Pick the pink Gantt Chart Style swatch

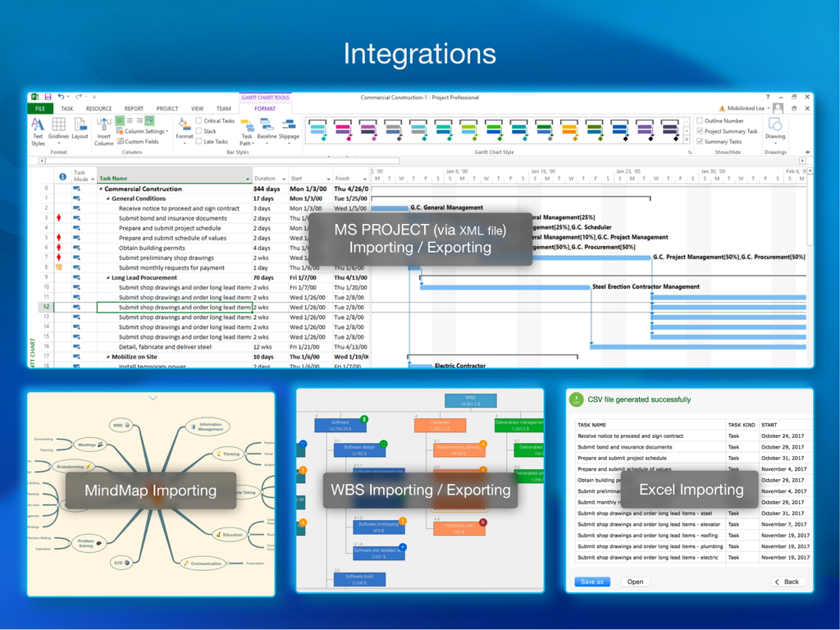pyautogui.click(x=342, y=129)
